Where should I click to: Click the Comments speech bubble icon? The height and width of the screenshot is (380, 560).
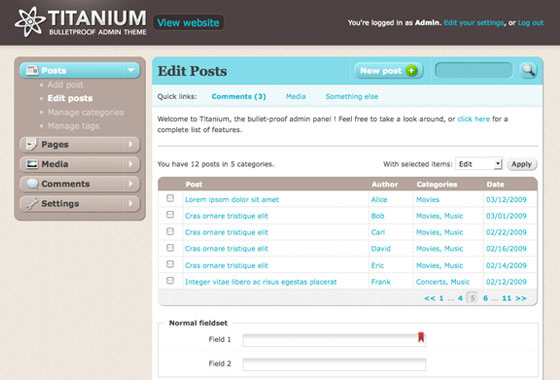click(32, 184)
